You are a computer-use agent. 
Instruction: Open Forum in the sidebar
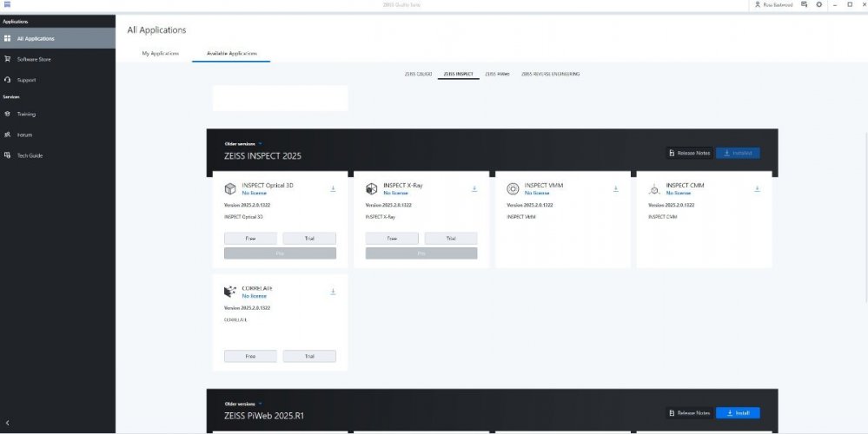57,135
